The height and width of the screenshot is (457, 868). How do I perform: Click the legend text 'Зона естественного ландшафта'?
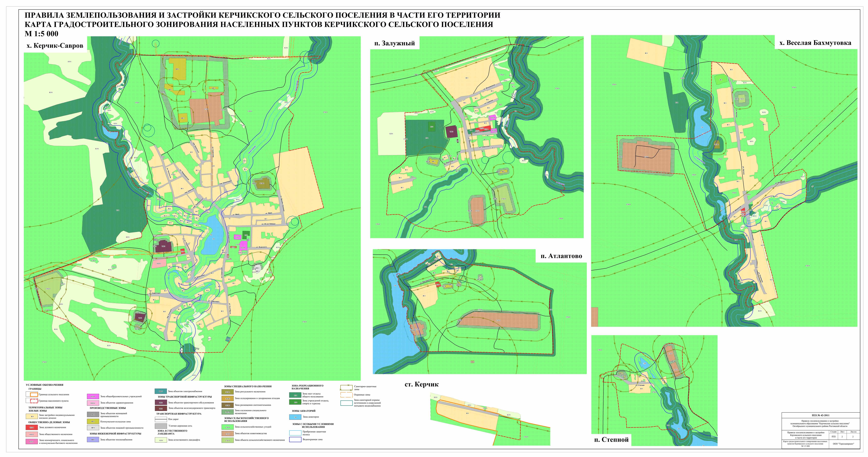184,440
